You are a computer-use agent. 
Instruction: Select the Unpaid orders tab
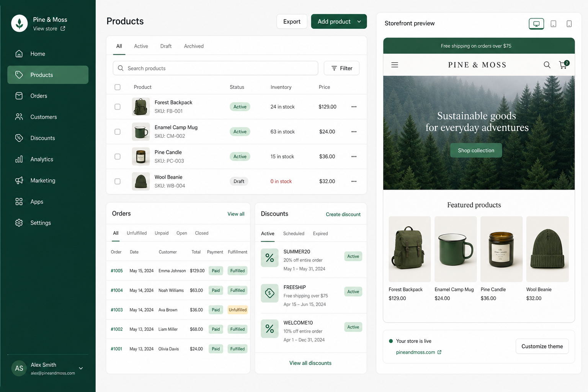pos(162,233)
